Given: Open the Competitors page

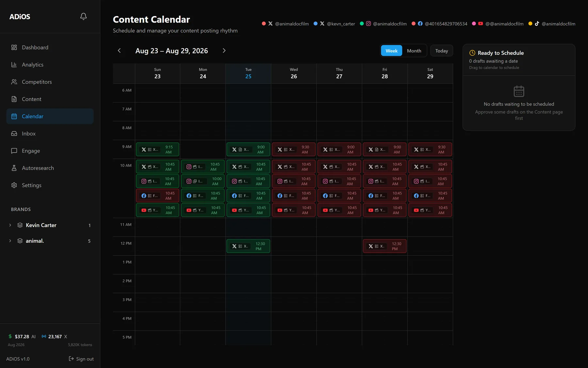Looking at the screenshot, I should pyautogui.click(x=50, y=82).
